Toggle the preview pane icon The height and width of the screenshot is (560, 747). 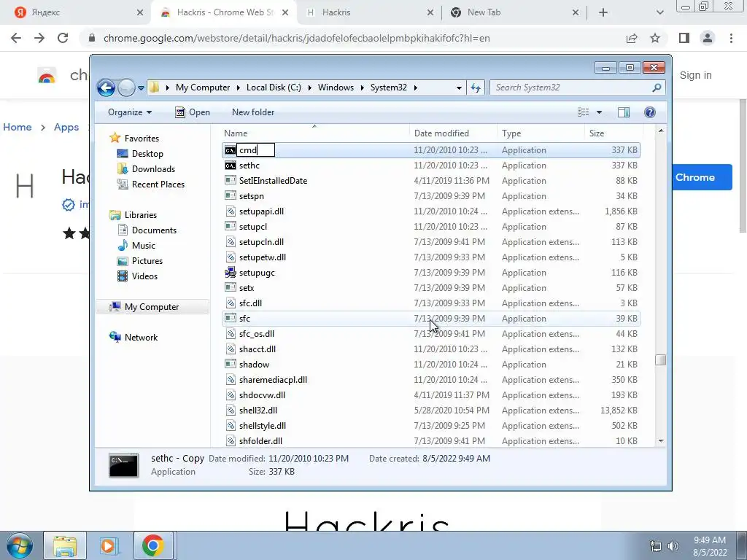tap(624, 112)
